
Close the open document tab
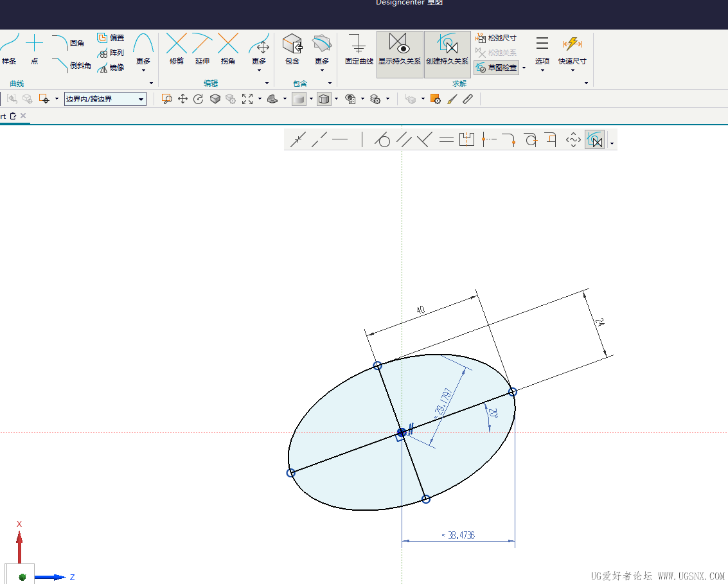coord(23,116)
